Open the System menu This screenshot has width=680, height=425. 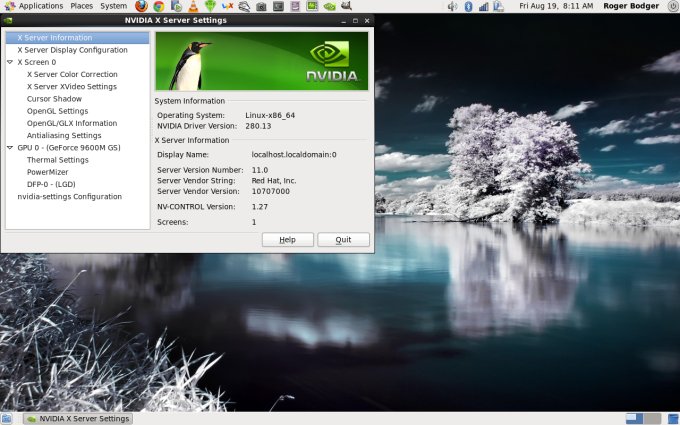(x=114, y=6)
